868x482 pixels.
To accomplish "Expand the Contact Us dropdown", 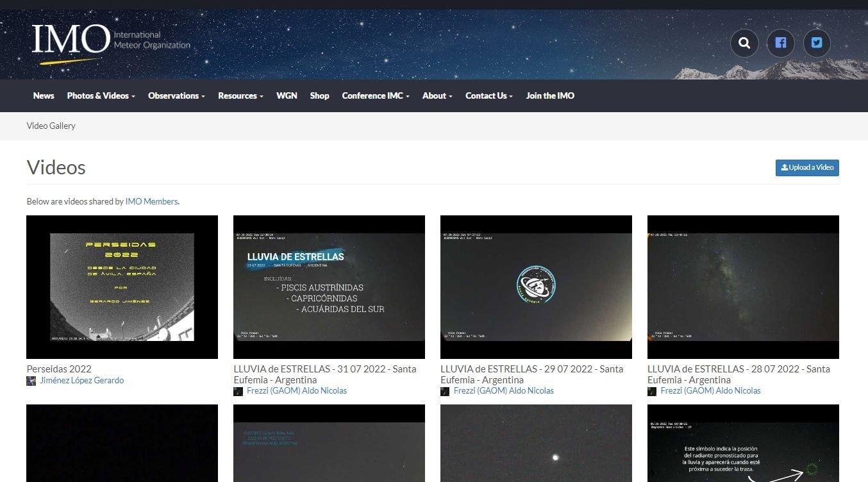I will tap(489, 96).
